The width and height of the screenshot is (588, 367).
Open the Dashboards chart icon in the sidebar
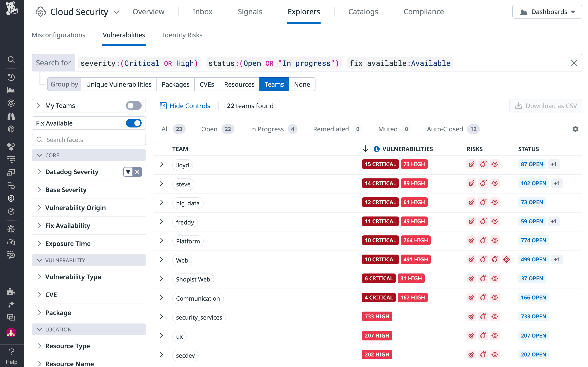[x=11, y=90]
